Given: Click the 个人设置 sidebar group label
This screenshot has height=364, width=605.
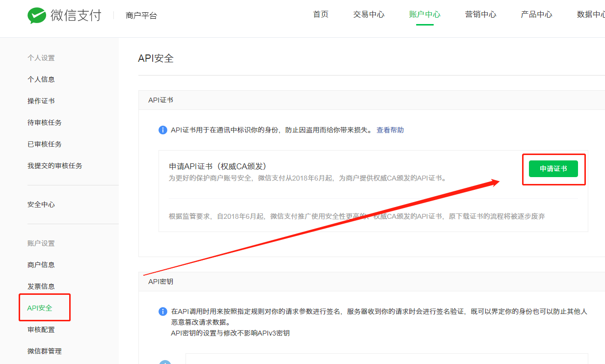Looking at the screenshot, I should [41, 58].
